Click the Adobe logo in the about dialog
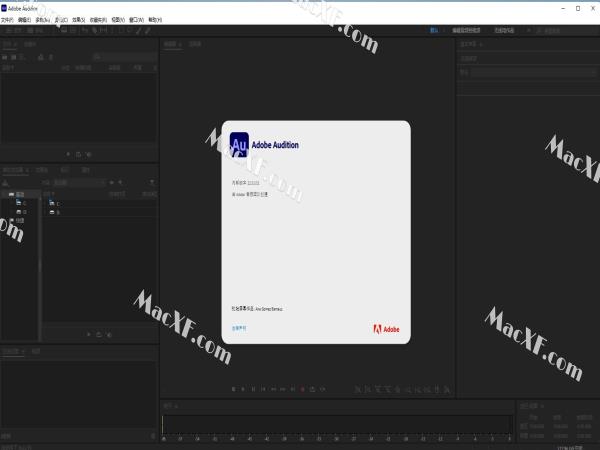This screenshot has height=450, width=600. tap(386, 329)
